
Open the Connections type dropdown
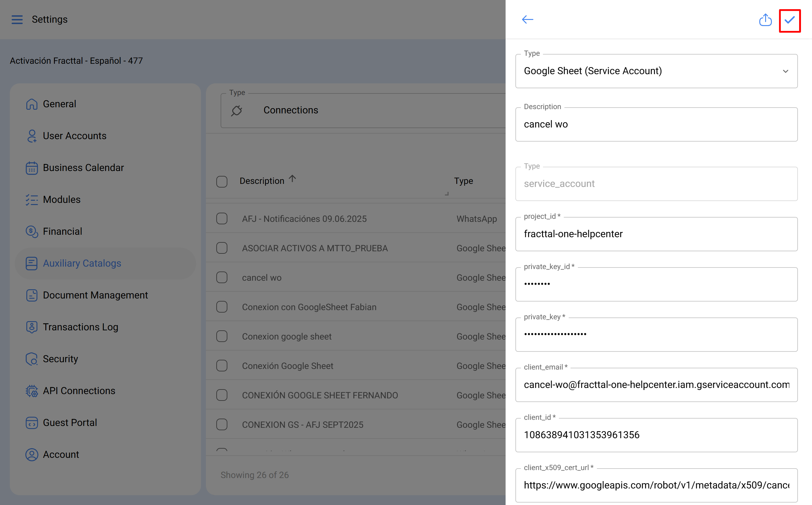(363, 110)
